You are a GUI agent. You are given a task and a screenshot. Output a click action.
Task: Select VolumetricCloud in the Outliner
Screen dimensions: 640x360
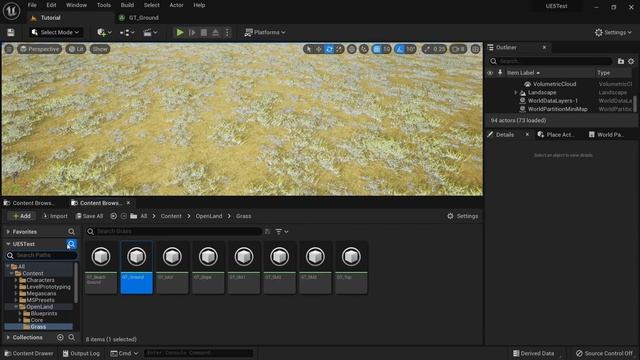(x=554, y=84)
